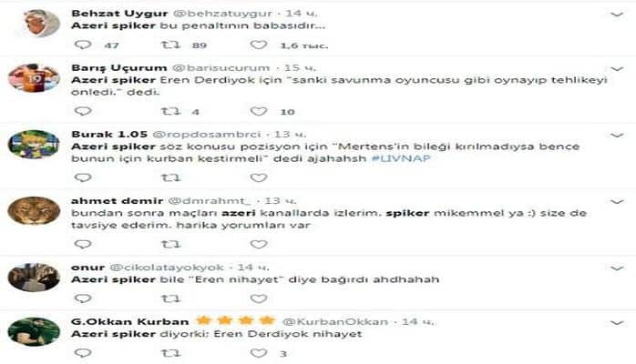
Task: Open the #LIVNAP hashtag
Action: (x=401, y=158)
